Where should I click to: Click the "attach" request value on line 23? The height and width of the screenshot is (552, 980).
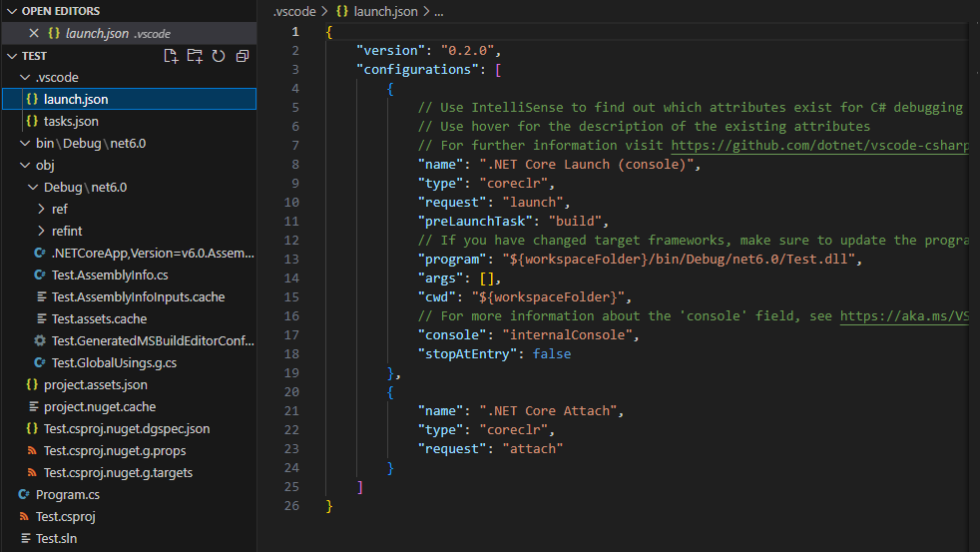(533, 448)
